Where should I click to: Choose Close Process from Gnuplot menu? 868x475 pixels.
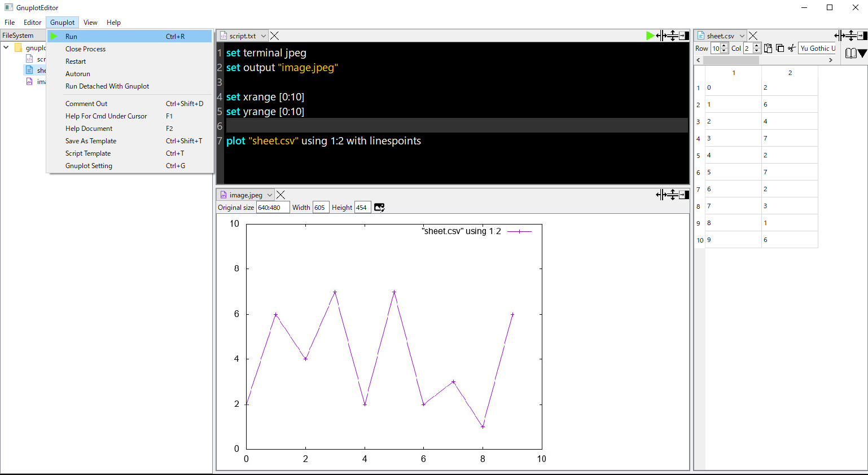click(x=129, y=49)
